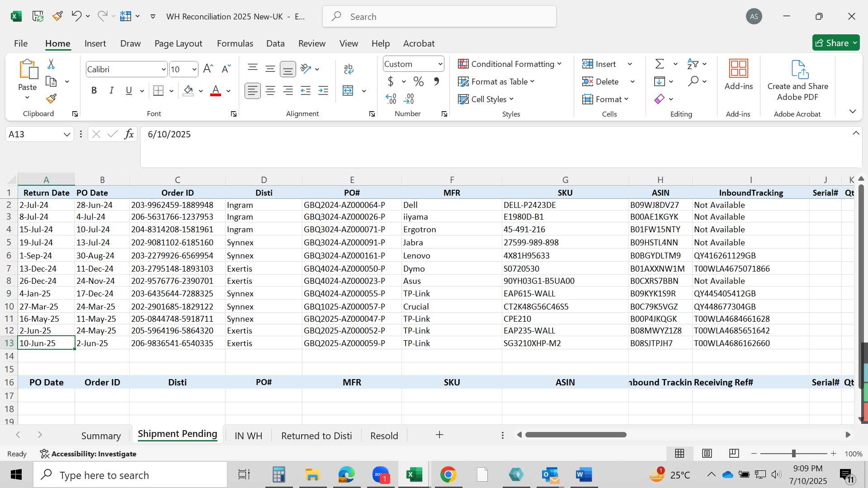Click the red Font Color swatch

(x=216, y=91)
